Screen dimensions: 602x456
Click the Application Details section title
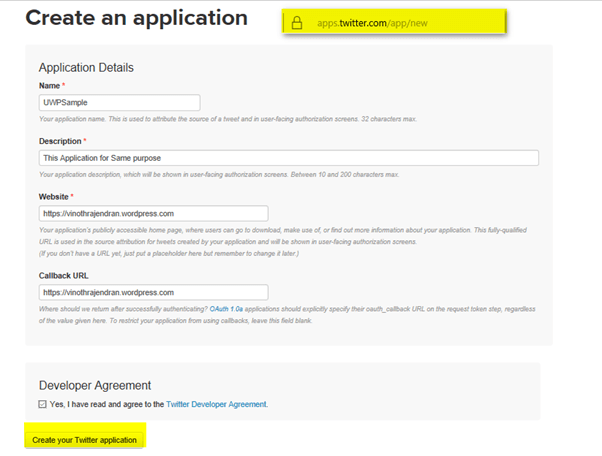pos(86,67)
